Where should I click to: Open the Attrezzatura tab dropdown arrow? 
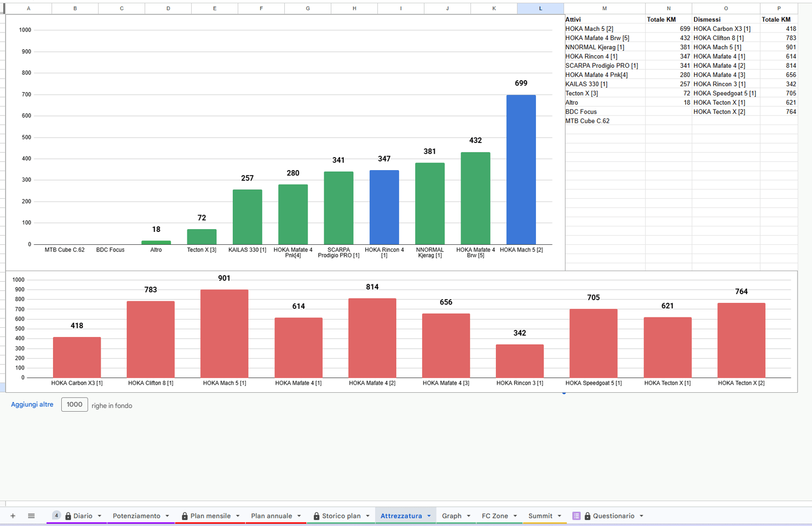pyautogui.click(x=429, y=516)
